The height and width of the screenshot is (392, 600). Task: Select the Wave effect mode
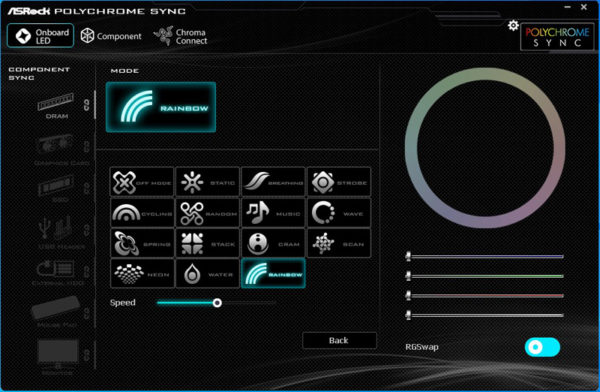coord(339,213)
